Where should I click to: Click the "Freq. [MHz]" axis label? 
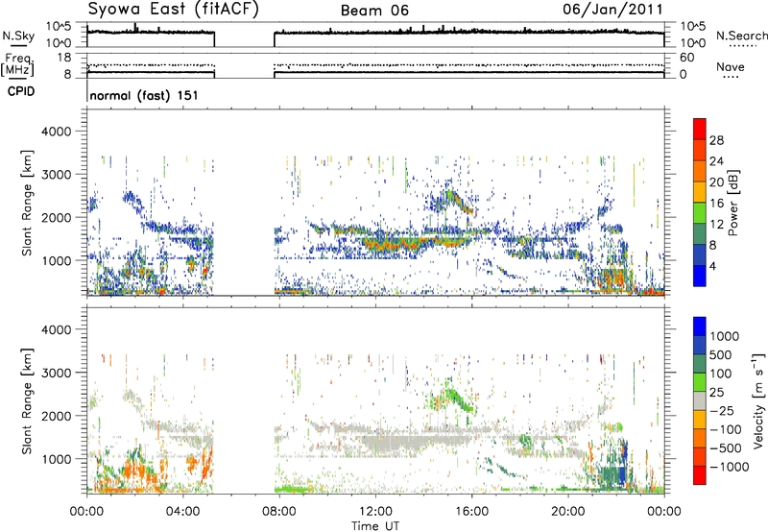17,64
